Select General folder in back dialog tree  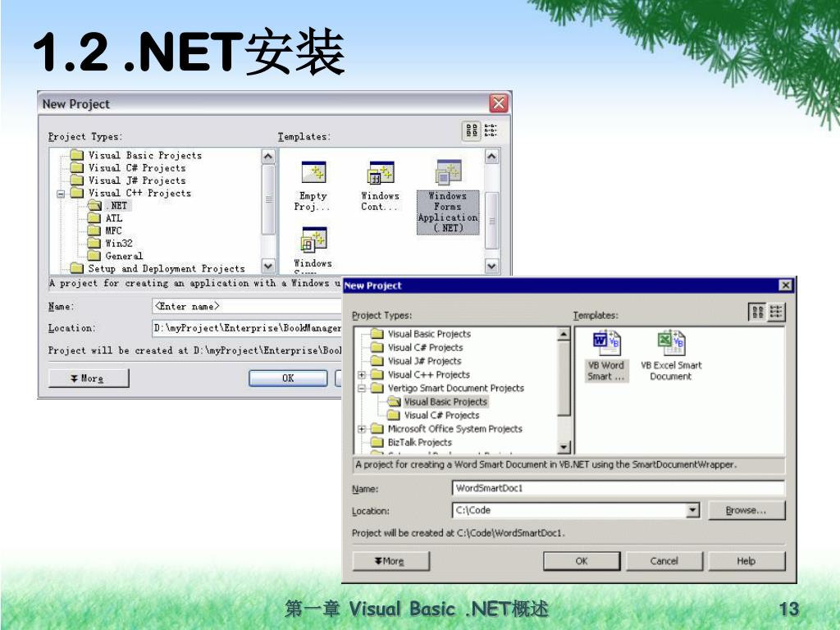pos(116,256)
